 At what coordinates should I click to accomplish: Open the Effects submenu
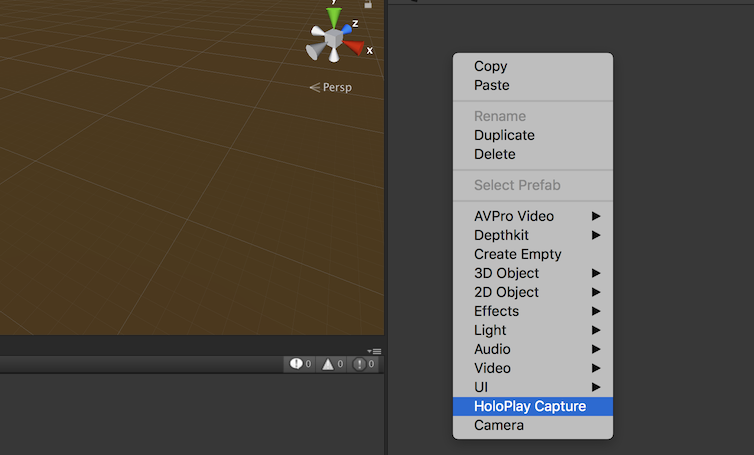(x=533, y=311)
